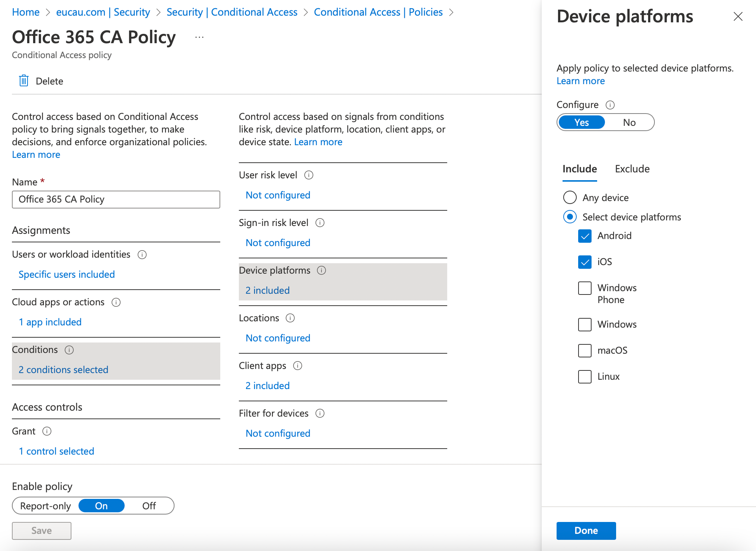Uncheck the Android platform checkbox
Viewport: 756px width, 551px height.
[x=584, y=236]
